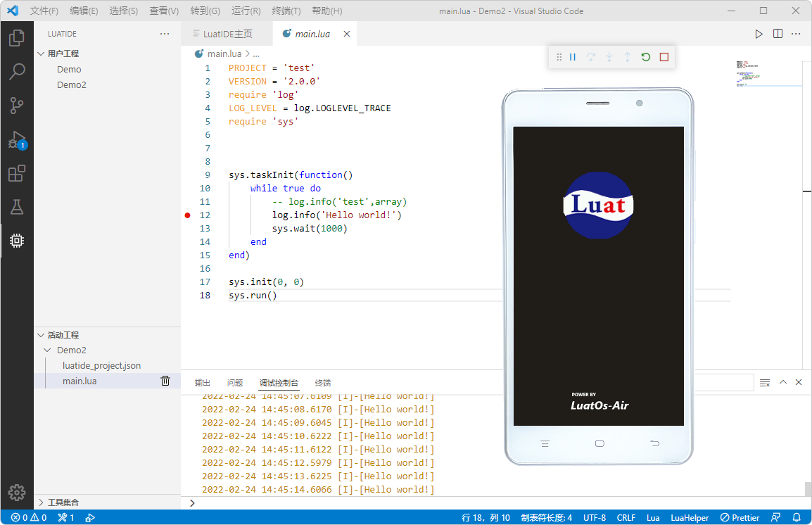Split the editor to the right
The image size is (812, 525).
[778, 34]
